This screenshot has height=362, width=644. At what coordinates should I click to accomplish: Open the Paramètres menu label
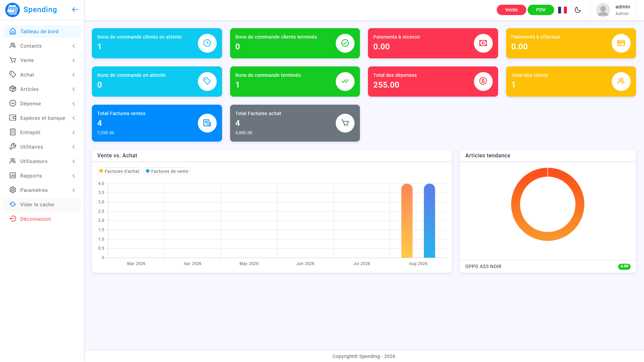[x=34, y=190]
